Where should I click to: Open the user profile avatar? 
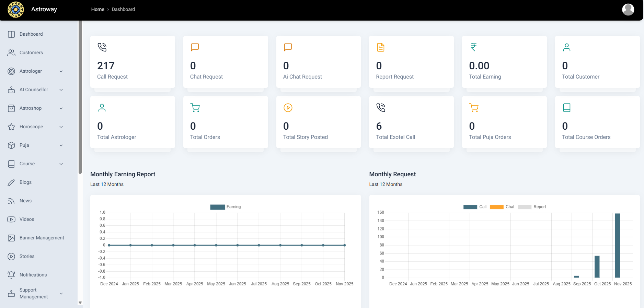tap(628, 10)
